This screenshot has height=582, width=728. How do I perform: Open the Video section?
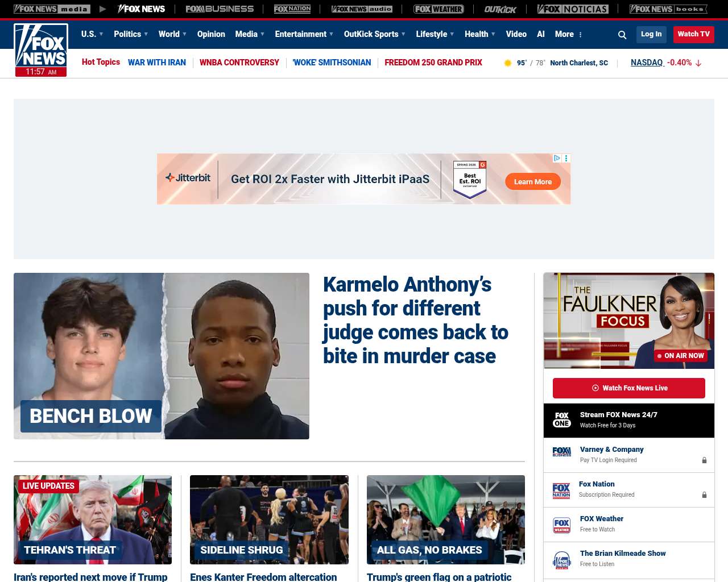[516, 34]
